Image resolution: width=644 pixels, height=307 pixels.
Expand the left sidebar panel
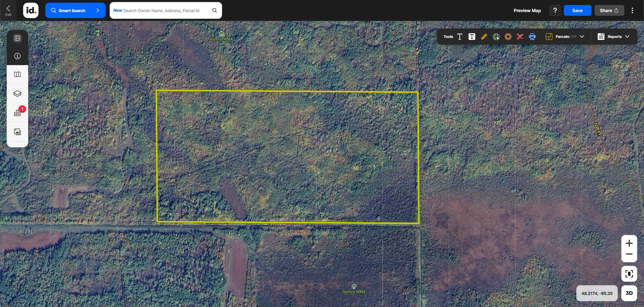coord(17,38)
